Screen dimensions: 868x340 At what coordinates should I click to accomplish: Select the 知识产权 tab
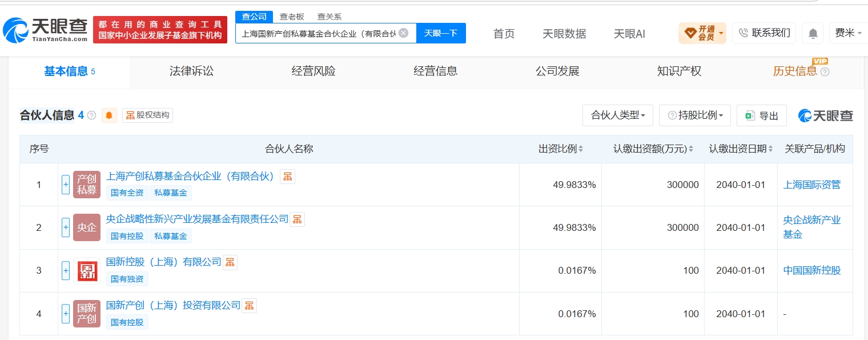(x=680, y=71)
